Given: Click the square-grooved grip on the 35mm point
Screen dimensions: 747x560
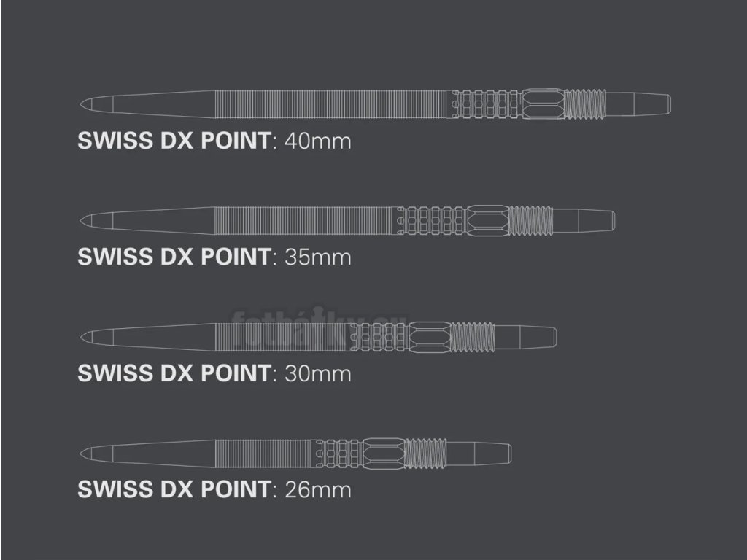Looking at the screenshot, I should 430,220.
